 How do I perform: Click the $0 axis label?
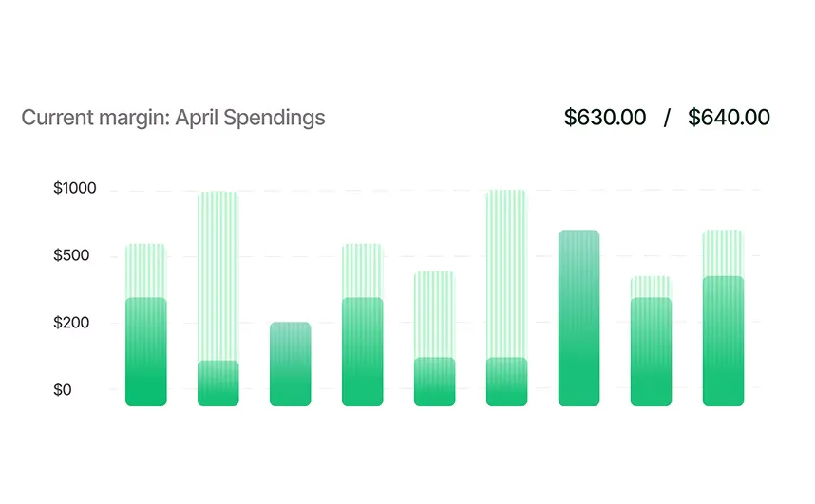(x=65, y=390)
